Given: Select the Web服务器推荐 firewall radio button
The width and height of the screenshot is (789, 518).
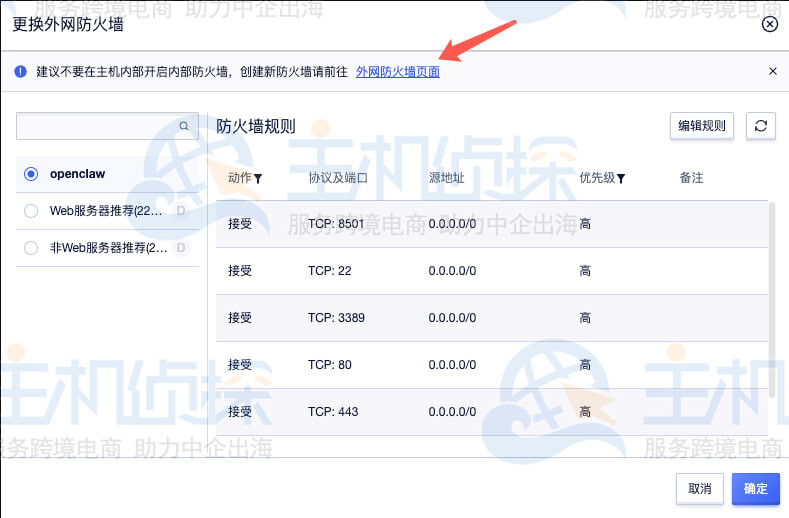Looking at the screenshot, I should [x=31, y=211].
